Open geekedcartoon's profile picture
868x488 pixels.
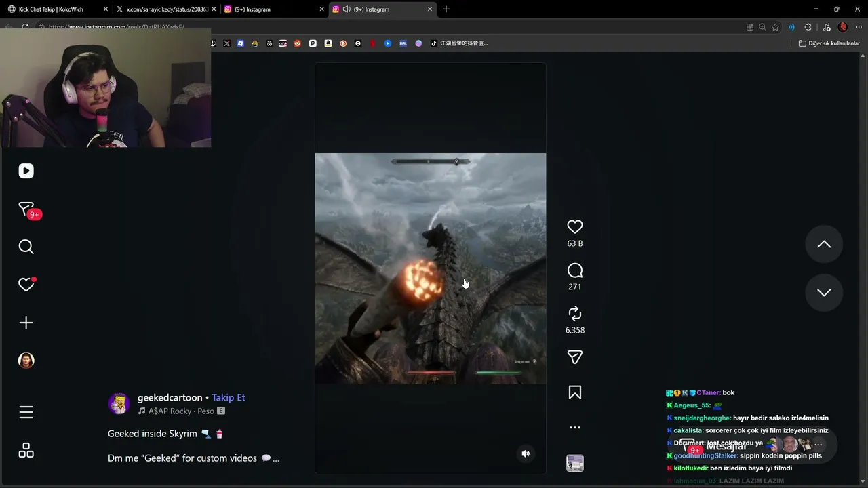pos(119,403)
